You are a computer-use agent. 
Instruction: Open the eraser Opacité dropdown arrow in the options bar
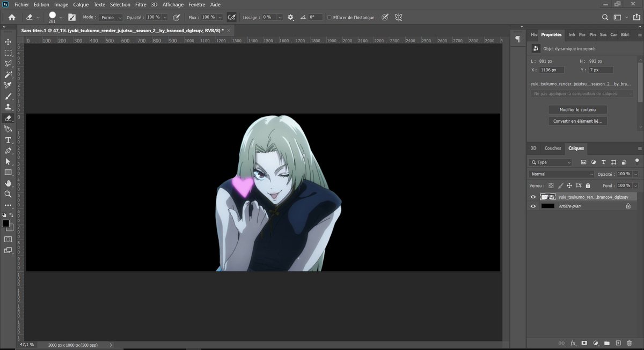[x=165, y=17]
